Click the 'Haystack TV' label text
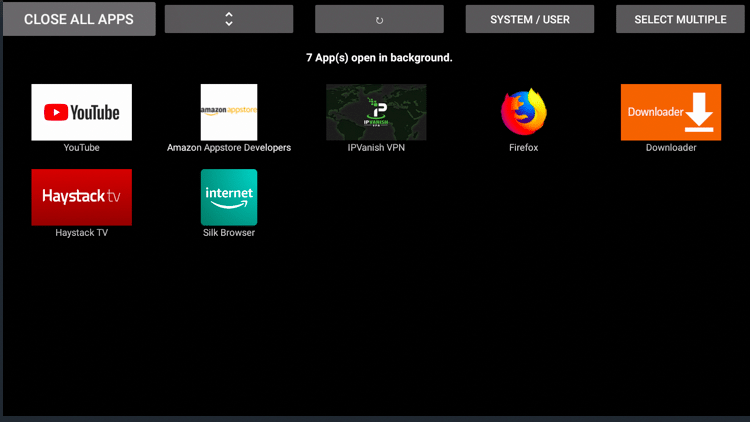This screenshot has width=750, height=422. coord(81,233)
